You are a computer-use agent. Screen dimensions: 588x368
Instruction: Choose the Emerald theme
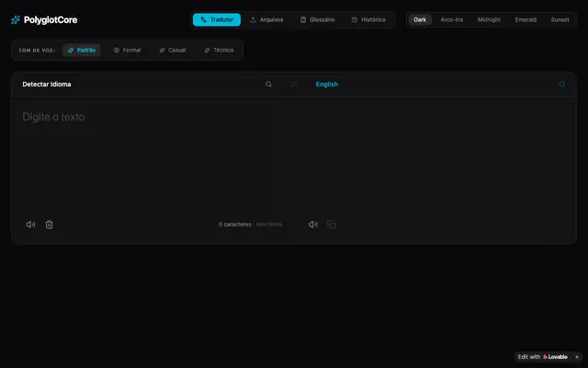pos(526,20)
